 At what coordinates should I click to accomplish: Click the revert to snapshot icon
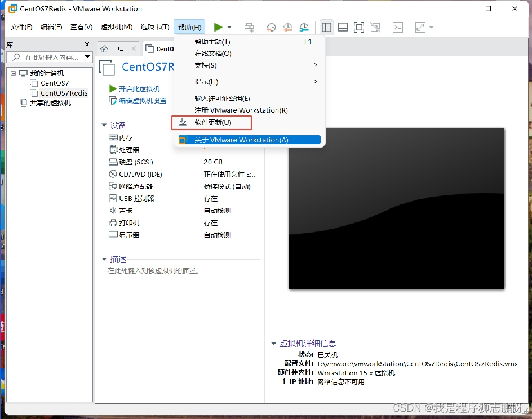pyautogui.click(x=288, y=27)
